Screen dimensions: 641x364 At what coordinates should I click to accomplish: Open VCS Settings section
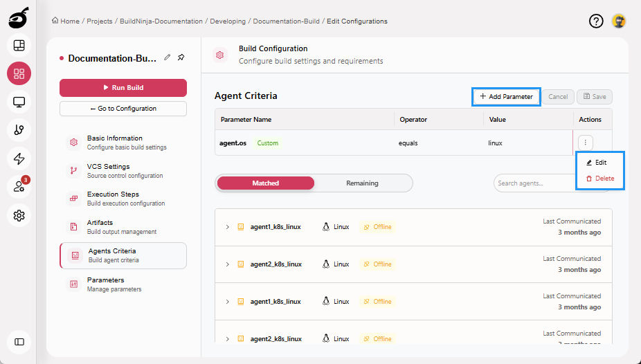pyautogui.click(x=123, y=171)
